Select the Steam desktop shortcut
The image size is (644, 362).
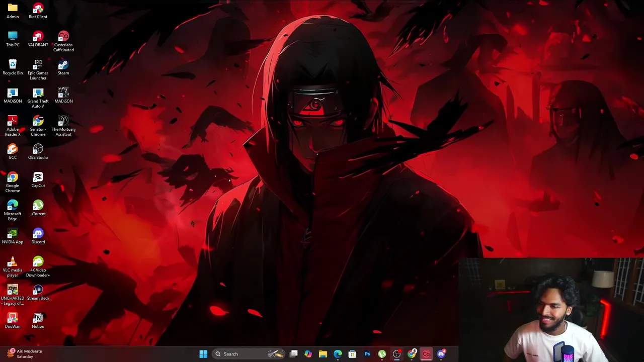coord(63,67)
